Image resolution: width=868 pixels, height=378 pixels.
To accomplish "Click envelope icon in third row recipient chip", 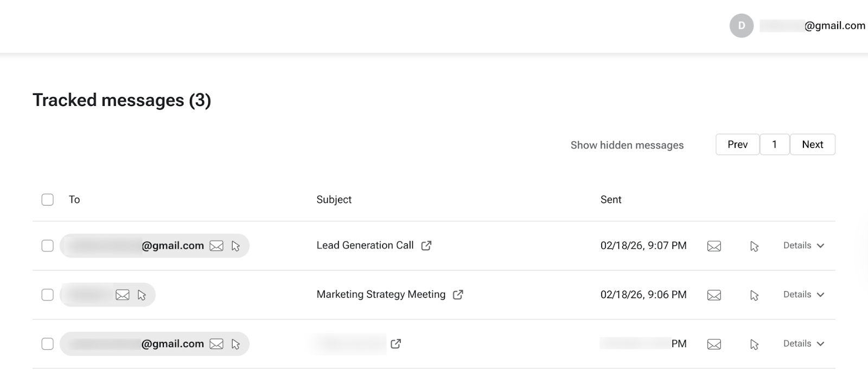I will 216,344.
